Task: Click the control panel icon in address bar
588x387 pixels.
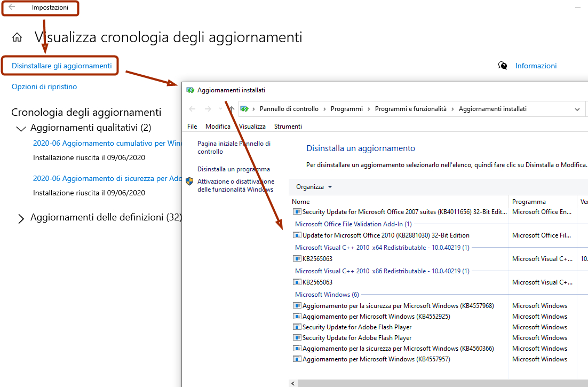Action: 244,109
